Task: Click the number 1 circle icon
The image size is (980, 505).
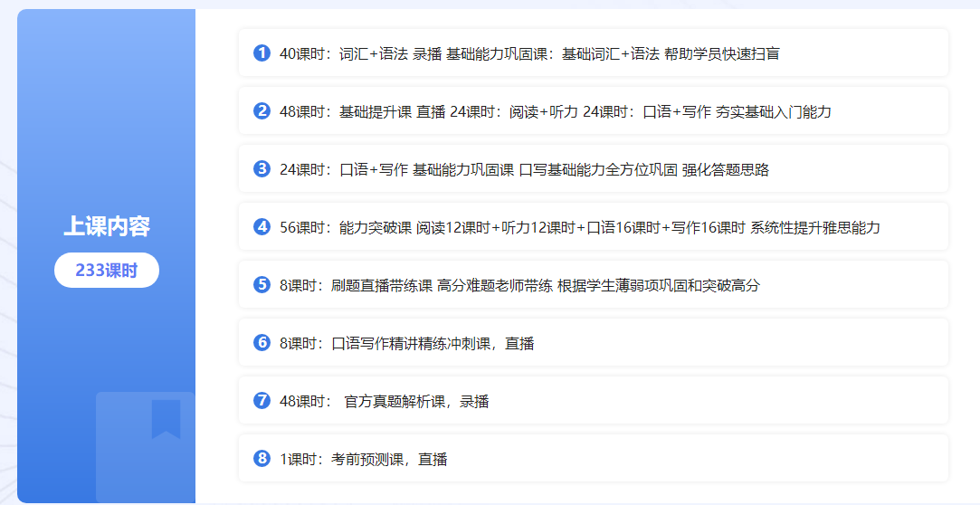Action: tap(262, 53)
